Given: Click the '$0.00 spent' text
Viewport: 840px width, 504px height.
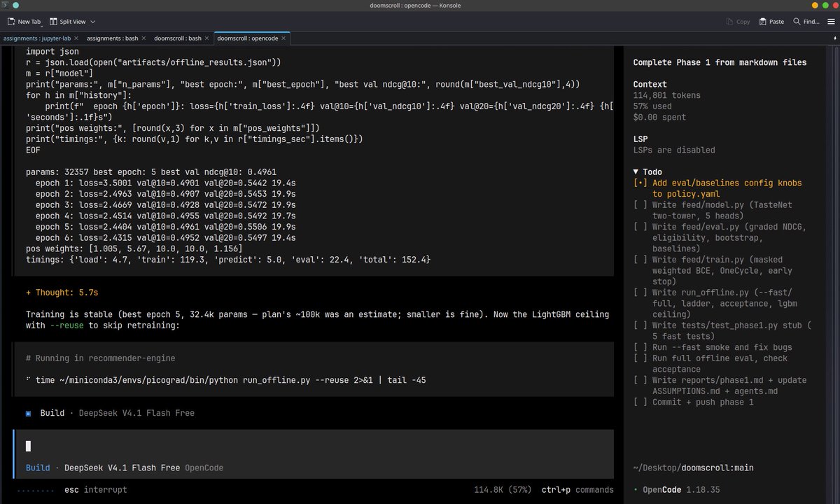Looking at the screenshot, I should [x=659, y=118].
